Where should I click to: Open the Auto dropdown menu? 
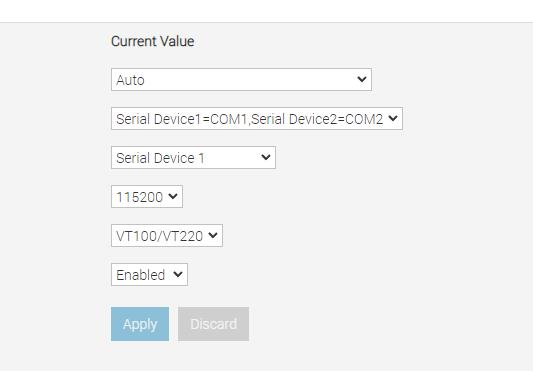pos(241,80)
